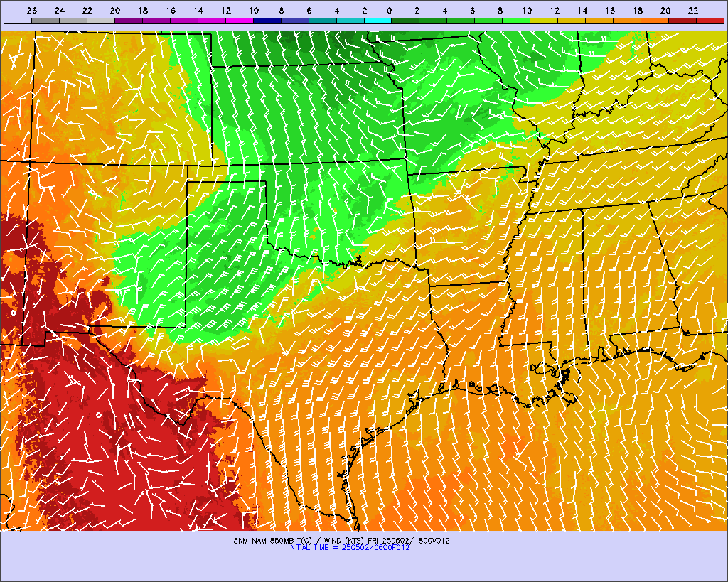Click the lavender swatch below -26 in legend

coord(18,21)
